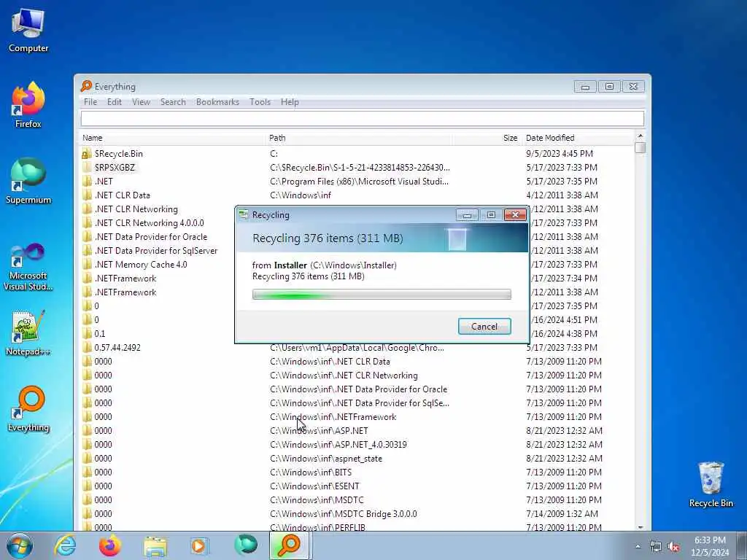
Task: Cancel the recycling operation
Action: click(484, 326)
